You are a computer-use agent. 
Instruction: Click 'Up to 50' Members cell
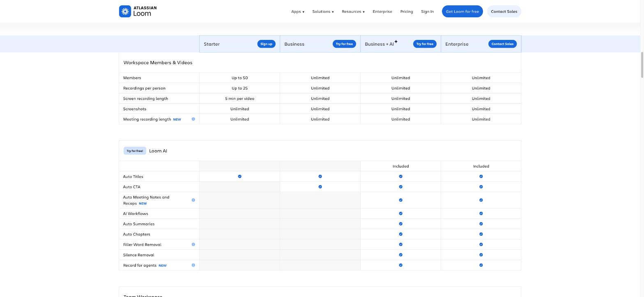(240, 78)
